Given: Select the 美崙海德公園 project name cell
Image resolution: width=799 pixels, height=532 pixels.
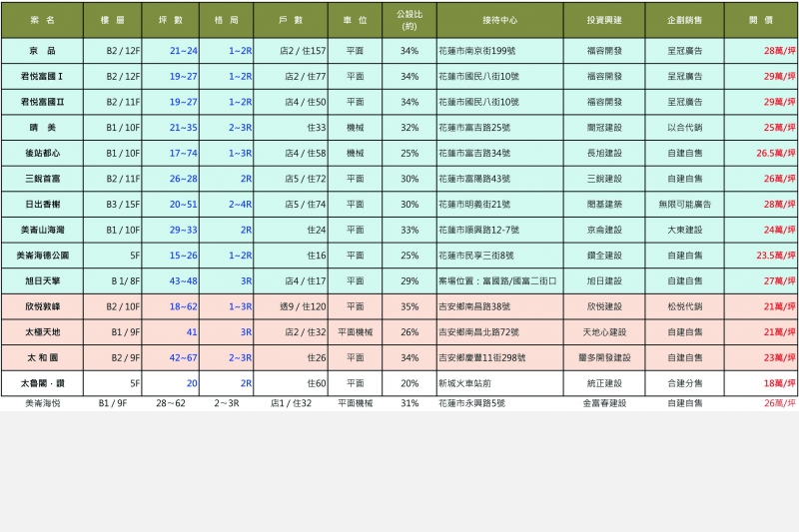Looking at the screenshot, I should click(42, 256).
